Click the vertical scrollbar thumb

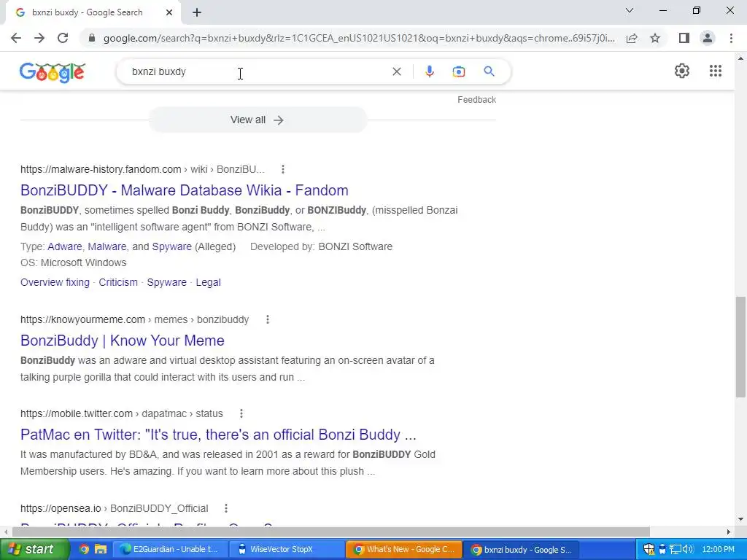point(740,346)
